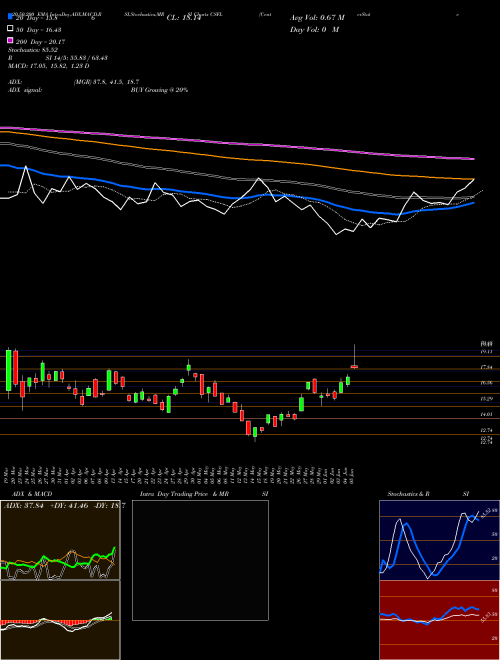Click the 'Stochastics: 83.52' readout
500x660 pixels.
[33, 50]
